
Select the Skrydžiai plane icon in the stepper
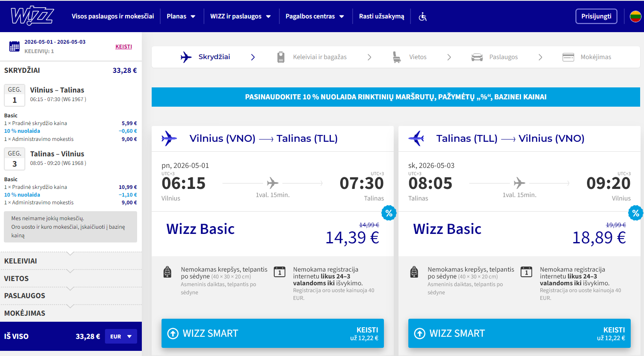[186, 57]
